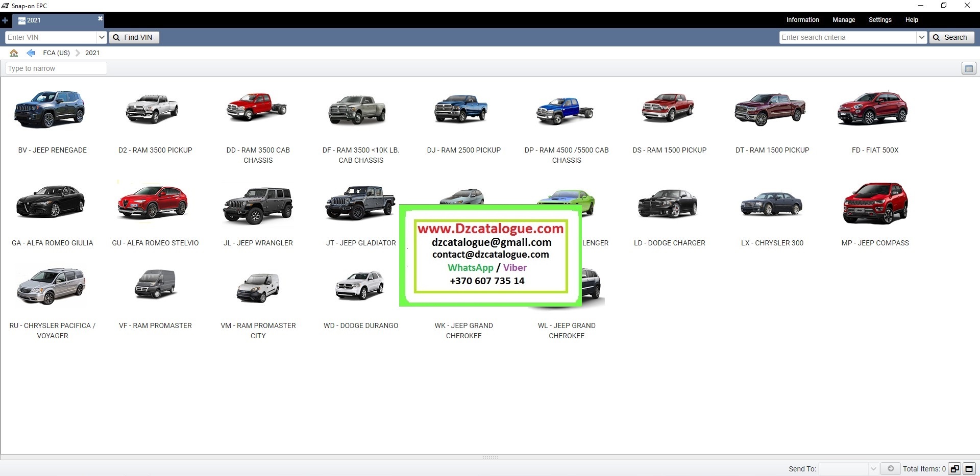Image resolution: width=980 pixels, height=476 pixels.
Task: Select 2021 in the breadcrumb
Action: click(92, 53)
